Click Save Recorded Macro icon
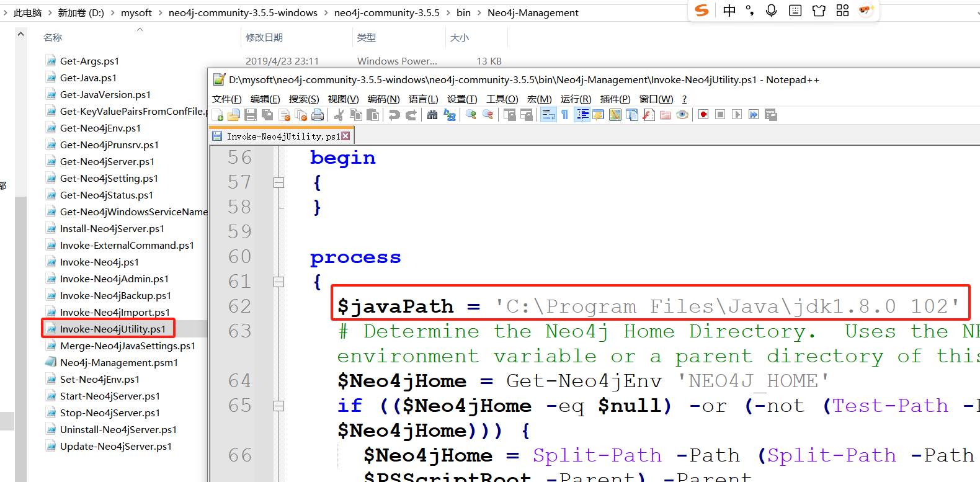The height and width of the screenshot is (482, 980). point(770,115)
